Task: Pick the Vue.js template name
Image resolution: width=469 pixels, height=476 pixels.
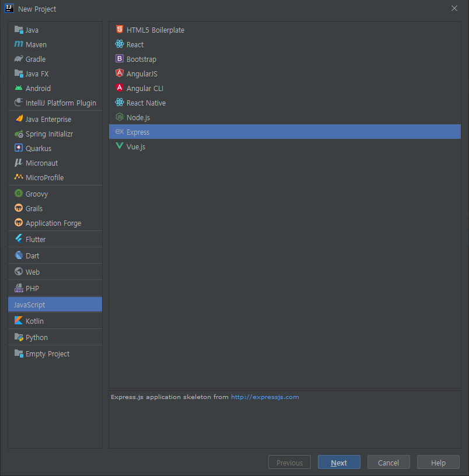Action: 136,146
